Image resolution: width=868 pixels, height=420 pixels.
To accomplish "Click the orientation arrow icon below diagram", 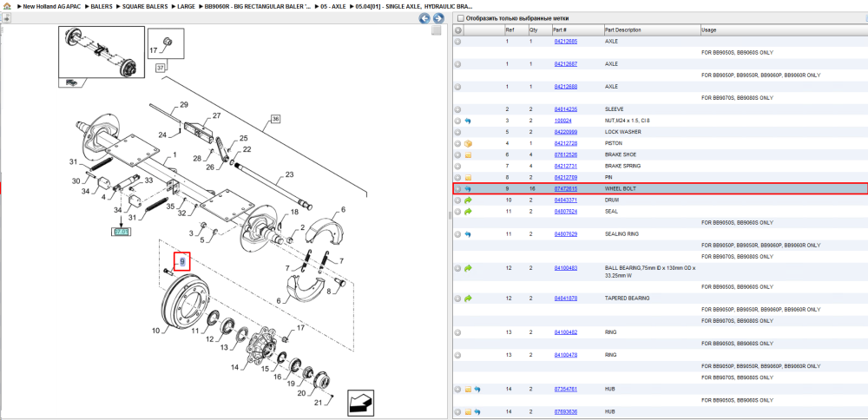I will coord(361,403).
